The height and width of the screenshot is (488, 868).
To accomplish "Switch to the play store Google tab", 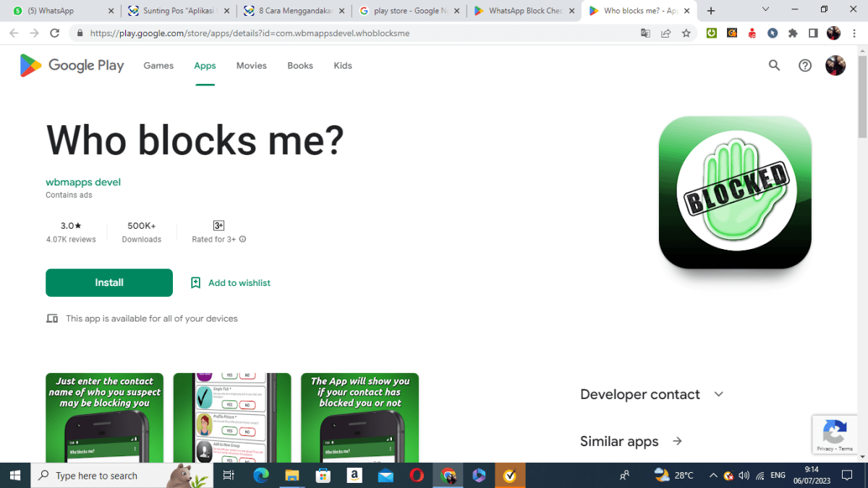I will point(409,11).
